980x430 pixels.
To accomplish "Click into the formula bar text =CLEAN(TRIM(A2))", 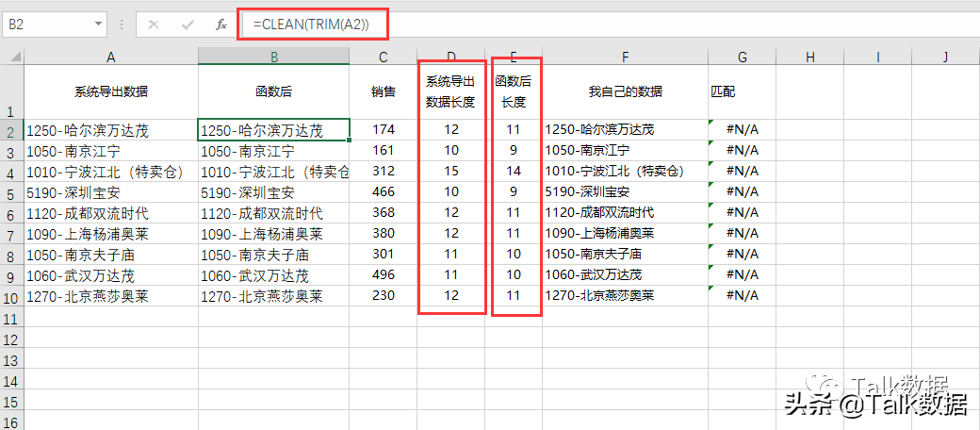I will coord(311,25).
